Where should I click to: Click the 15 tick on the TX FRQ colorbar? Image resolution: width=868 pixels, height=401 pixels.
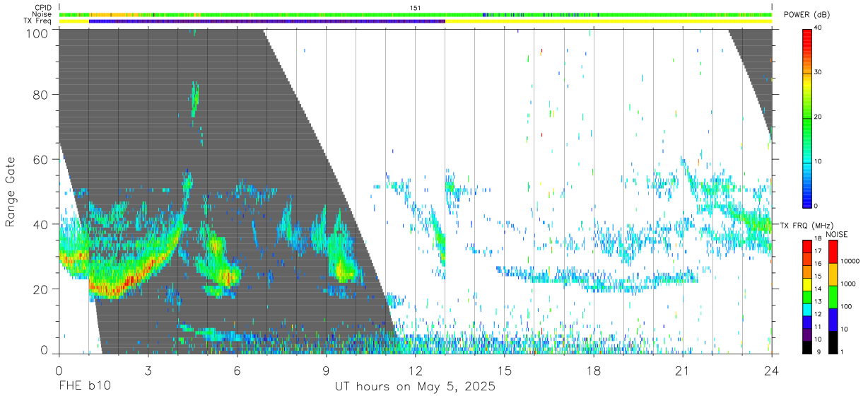coord(818,277)
